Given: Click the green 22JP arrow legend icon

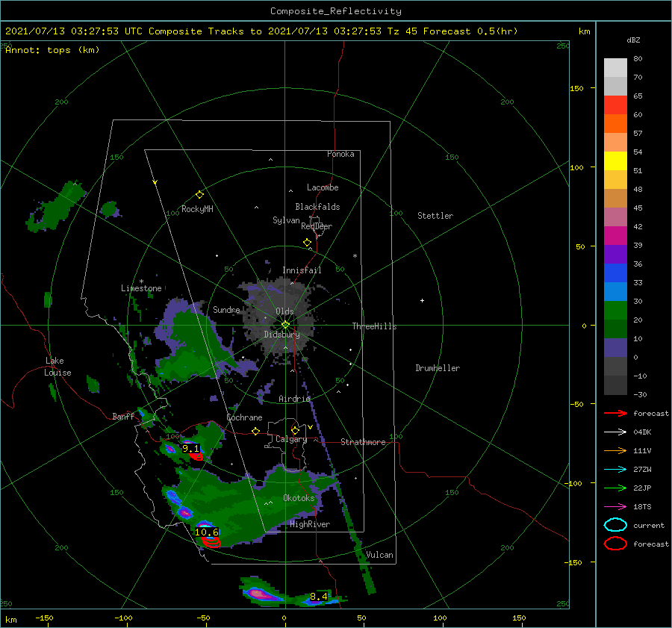Looking at the screenshot, I should pyautogui.click(x=615, y=488).
